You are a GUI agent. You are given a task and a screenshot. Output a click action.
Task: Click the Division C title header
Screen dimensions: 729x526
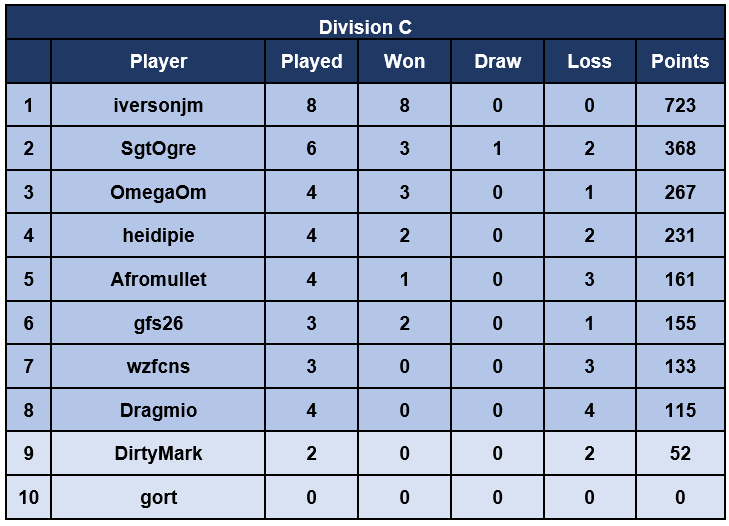pyautogui.click(x=365, y=27)
